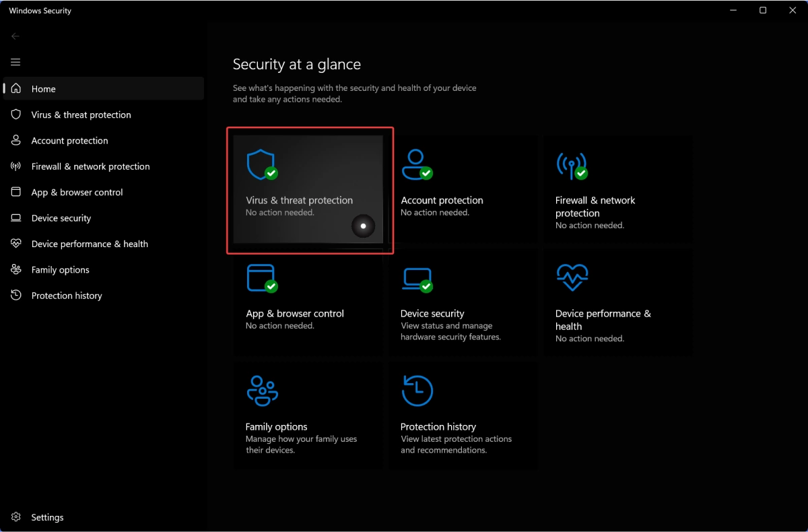Click the Settings gear icon
The height and width of the screenshot is (532, 808).
coord(16,517)
